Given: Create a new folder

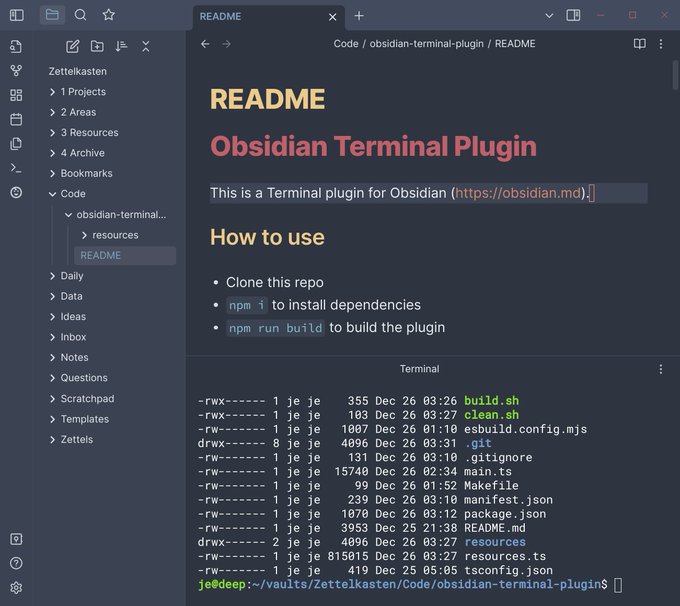Looking at the screenshot, I should click(x=97, y=46).
